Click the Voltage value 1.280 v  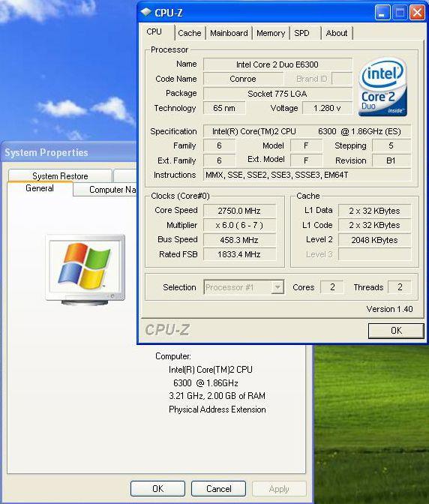(328, 108)
